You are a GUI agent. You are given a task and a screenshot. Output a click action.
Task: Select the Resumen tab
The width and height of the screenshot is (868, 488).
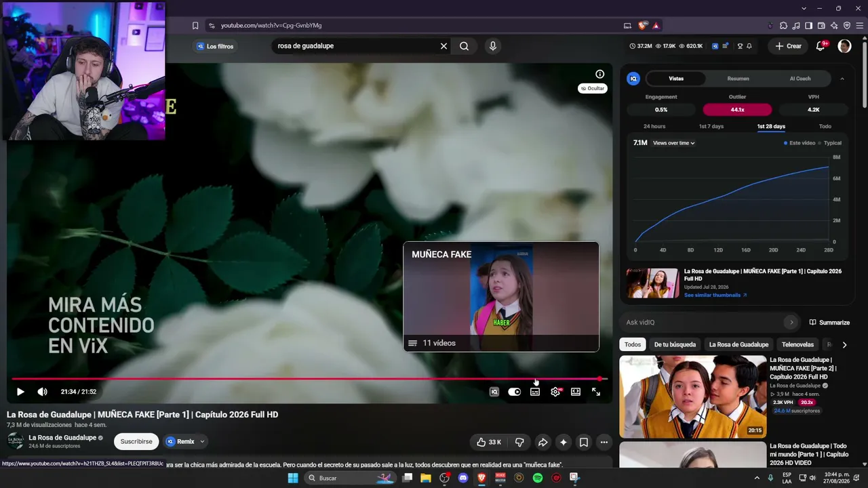click(x=738, y=79)
